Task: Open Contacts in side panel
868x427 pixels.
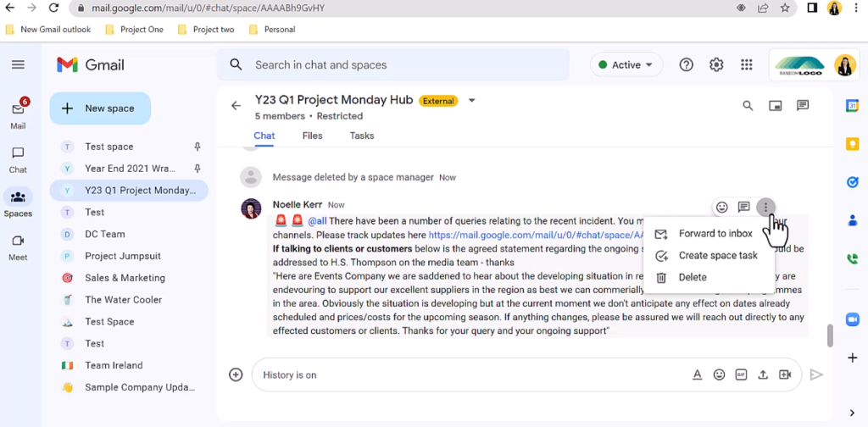Action: (853, 220)
